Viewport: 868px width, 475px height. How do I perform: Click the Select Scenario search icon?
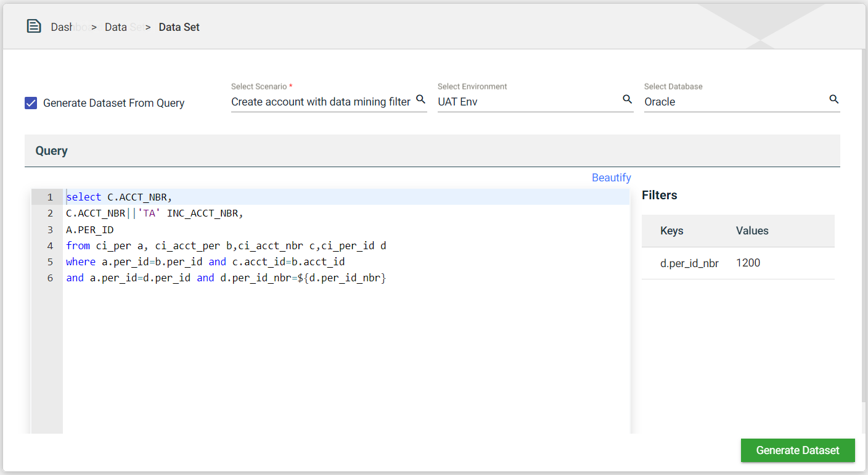click(x=420, y=99)
